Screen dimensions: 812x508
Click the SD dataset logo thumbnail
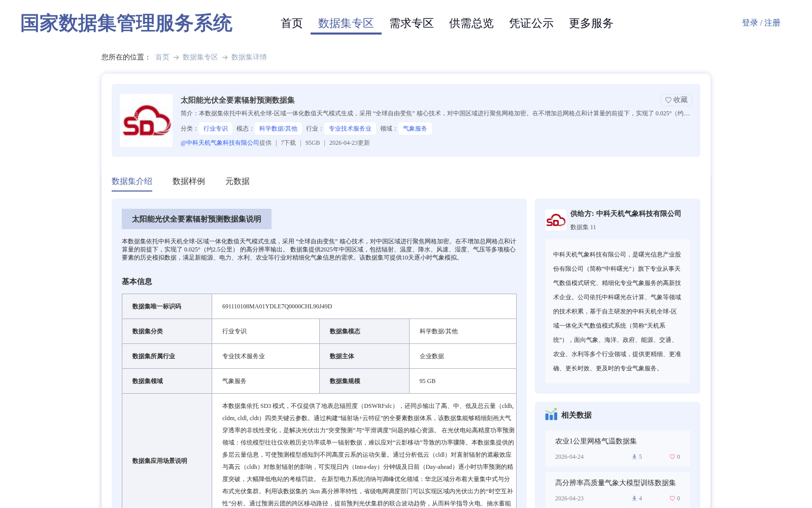146,120
